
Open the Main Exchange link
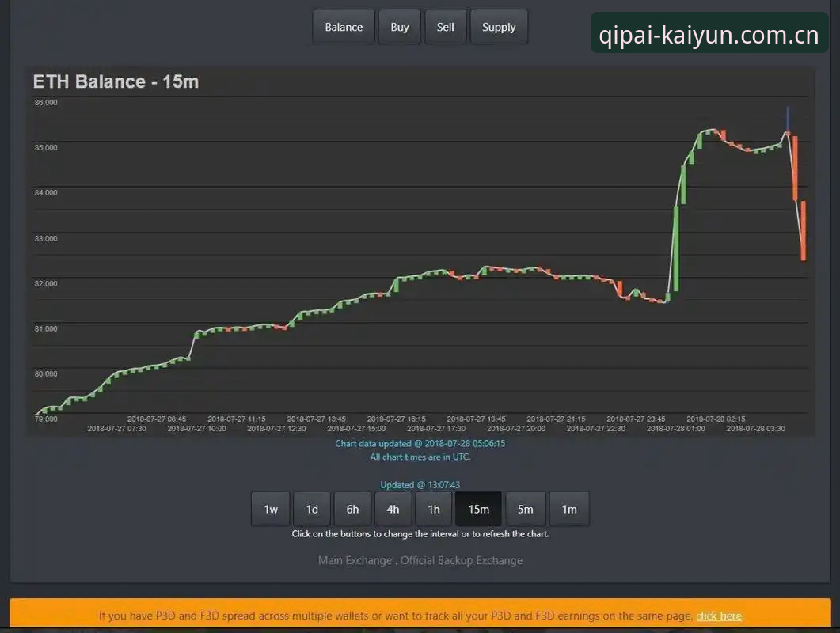pos(355,560)
